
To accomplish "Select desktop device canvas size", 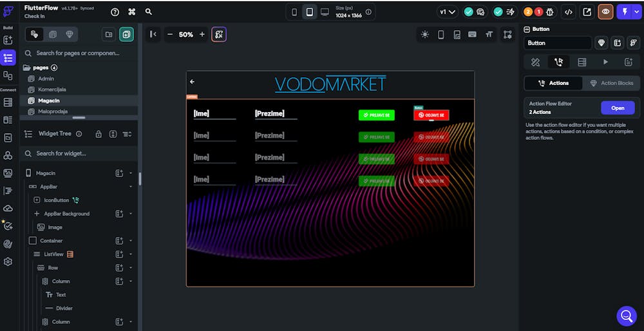I will point(325,12).
